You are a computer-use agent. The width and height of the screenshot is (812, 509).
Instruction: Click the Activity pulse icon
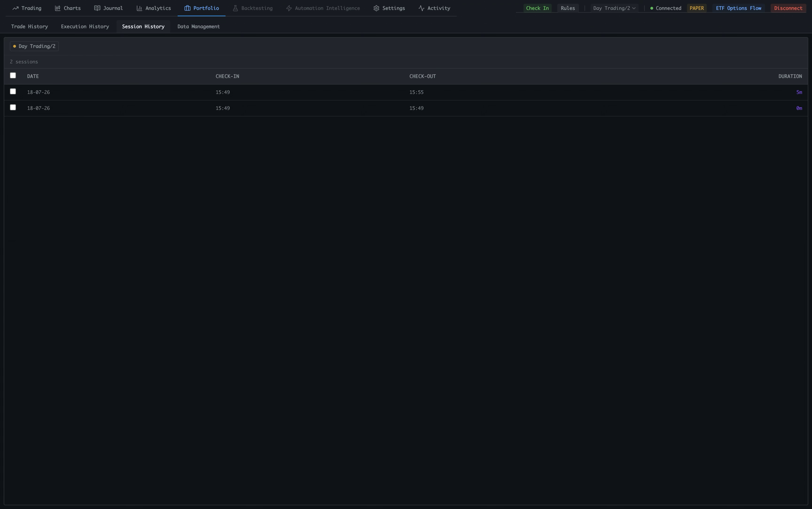(x=421, y=8)
